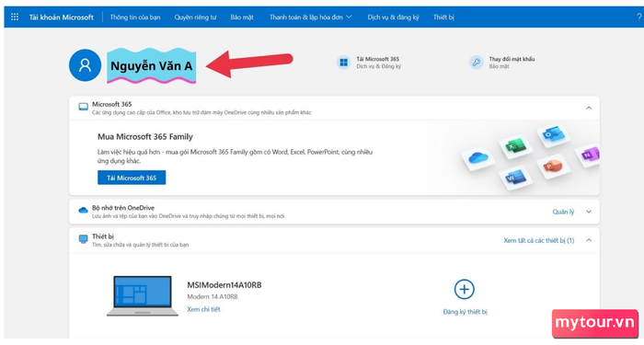The height and width of the screenshot is (345, 644).
Task: Click Xem chi tiết for MSIModern14A10RB
Action: [x=203, y=309]
